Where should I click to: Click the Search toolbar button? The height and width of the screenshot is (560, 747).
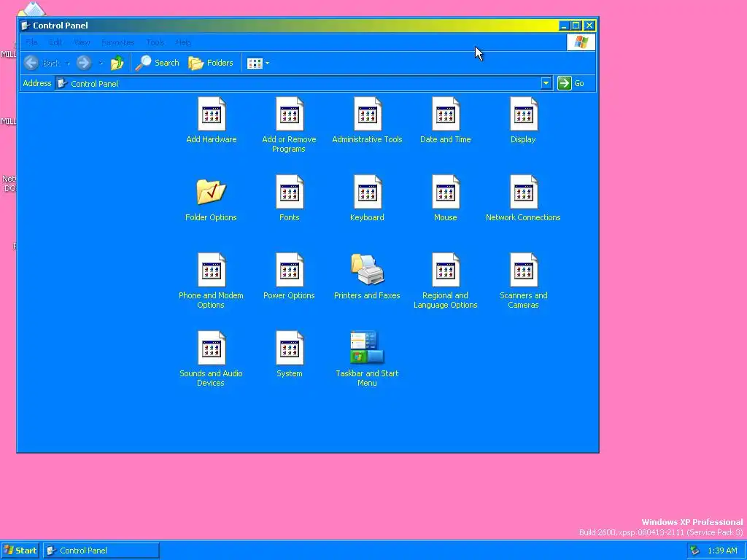tap(158, 63)
